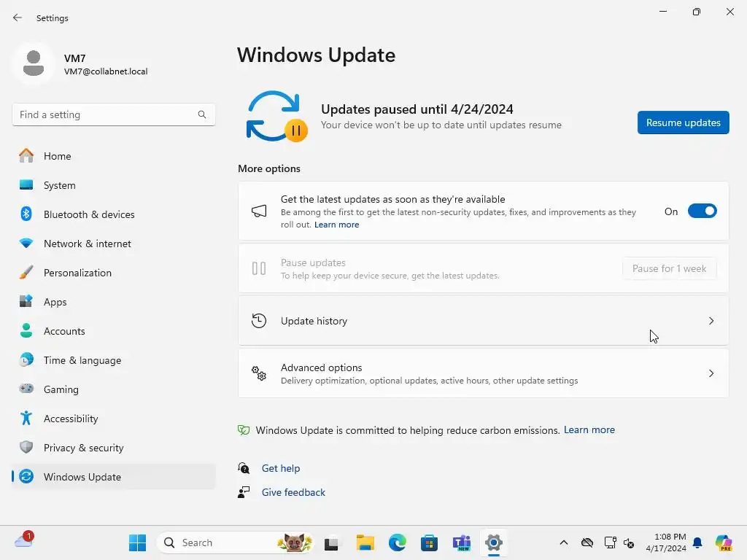Open the Copilot preview icon in tray
This screenshot has width=747, height=560.
coord(724,542)
